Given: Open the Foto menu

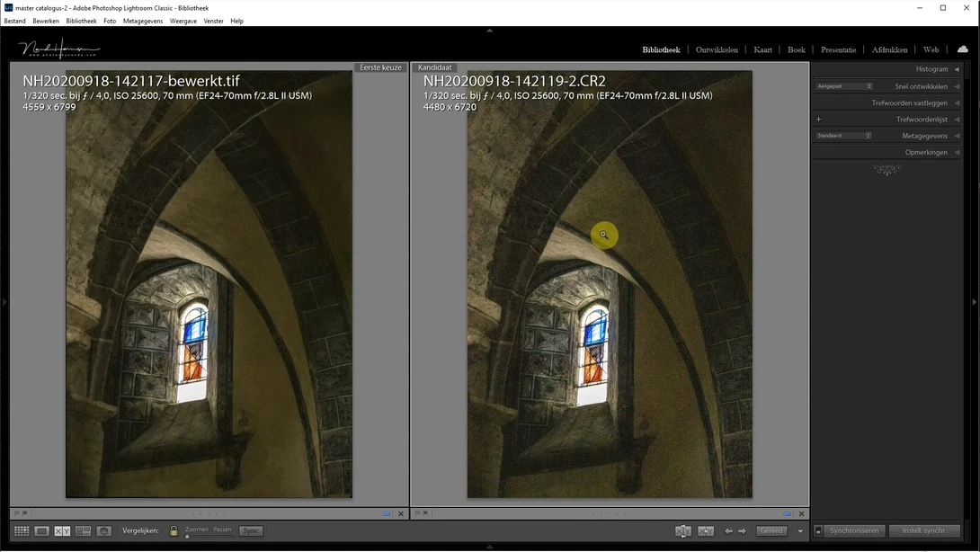Looking at the screenshot, I should coord(110,21).
